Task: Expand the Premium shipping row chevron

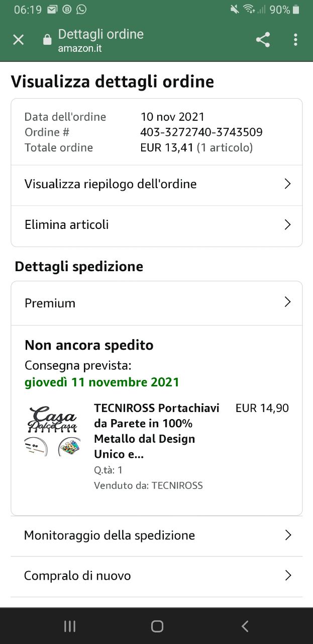Action: [287, 302]
